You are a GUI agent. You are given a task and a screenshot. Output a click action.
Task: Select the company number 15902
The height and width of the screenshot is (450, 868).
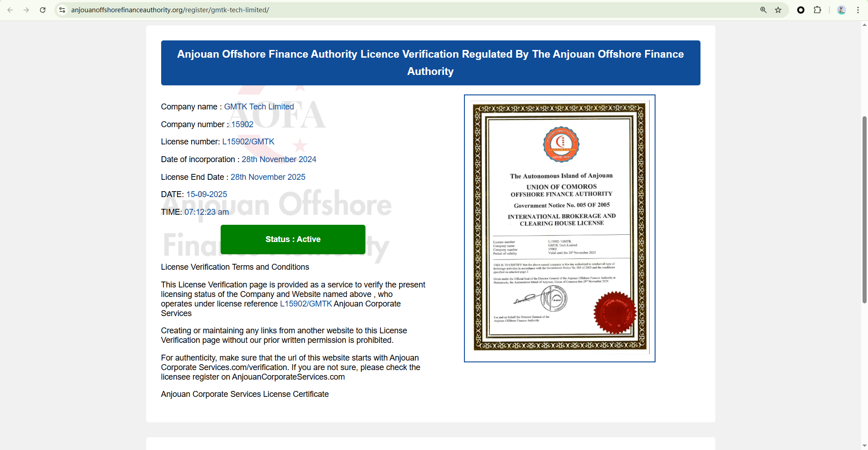(x=242, y=124)
